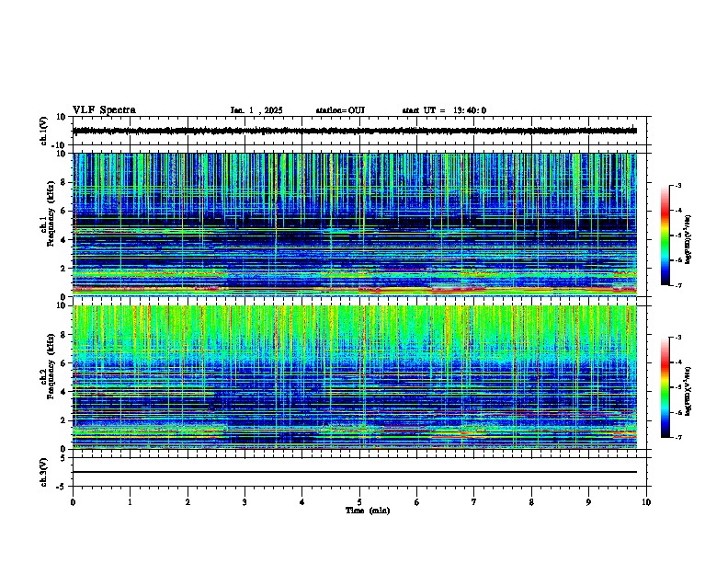Screen dimensions: 728x563
Task: Click the ch.2 color bar "-3" tick
Action: [x=678, y=338]
